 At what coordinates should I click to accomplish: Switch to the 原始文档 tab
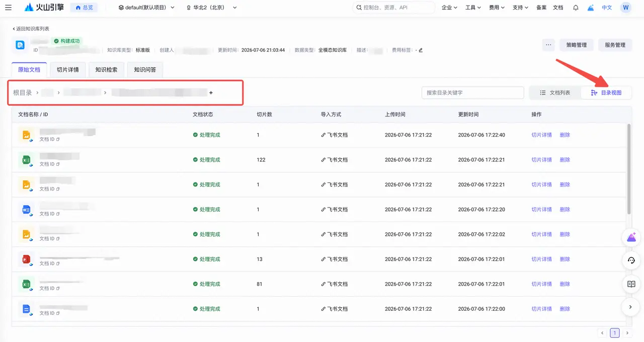29,70
